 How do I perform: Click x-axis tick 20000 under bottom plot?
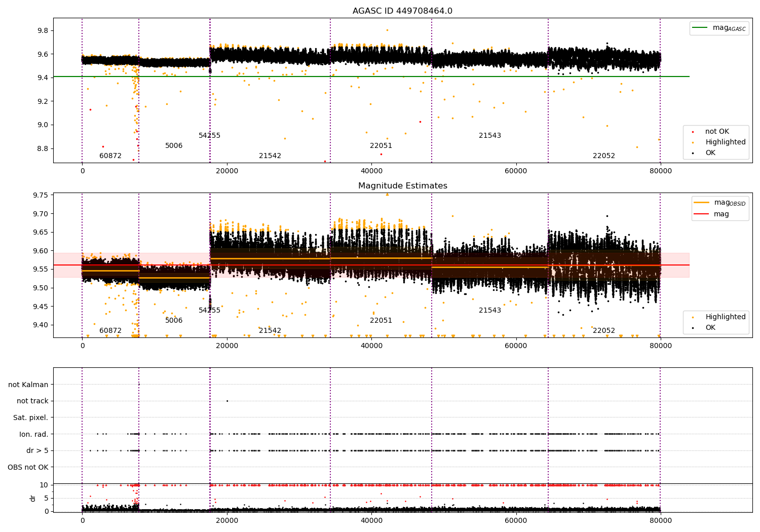[227, 520]
